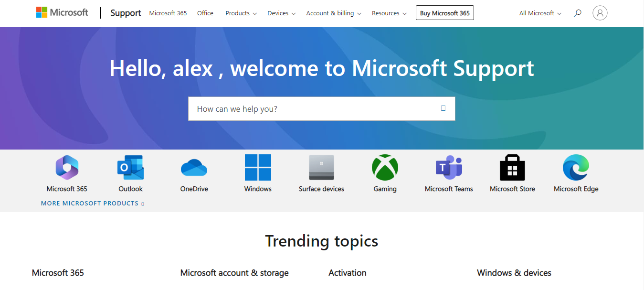The height and width of the screenshot is (290, 644).
Task: Click the Surface devices icon
Action: (321, 168)
